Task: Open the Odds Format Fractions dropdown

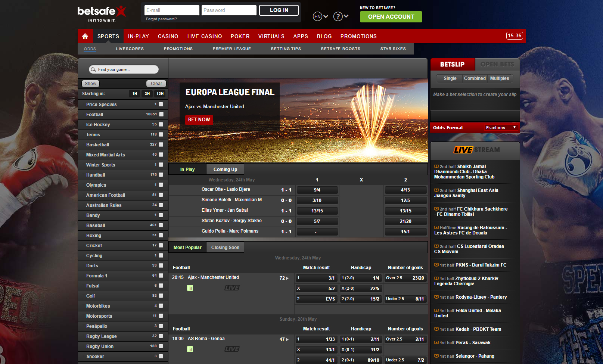Action: tap(500, 127)
